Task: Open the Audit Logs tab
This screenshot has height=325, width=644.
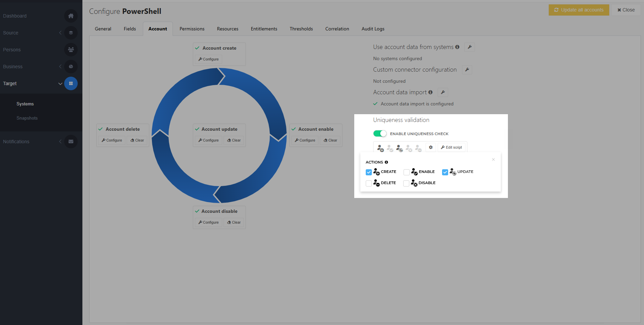Action: click(x=373, y=29)
